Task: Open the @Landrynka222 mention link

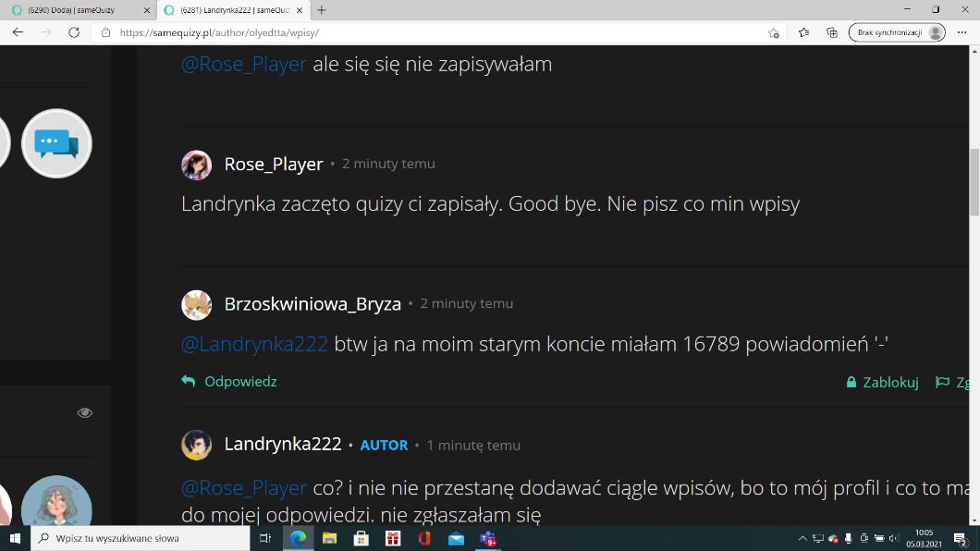Action: [254, 344]
